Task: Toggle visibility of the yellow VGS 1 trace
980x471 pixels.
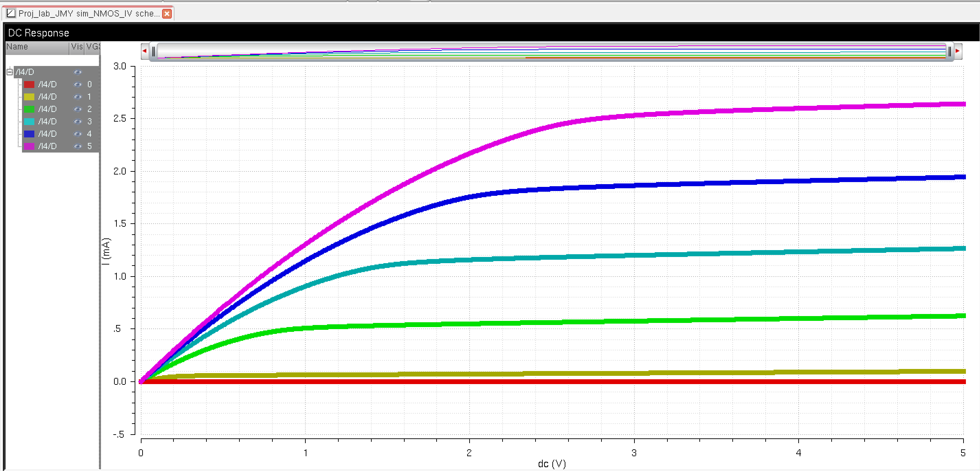Action: 78,97
